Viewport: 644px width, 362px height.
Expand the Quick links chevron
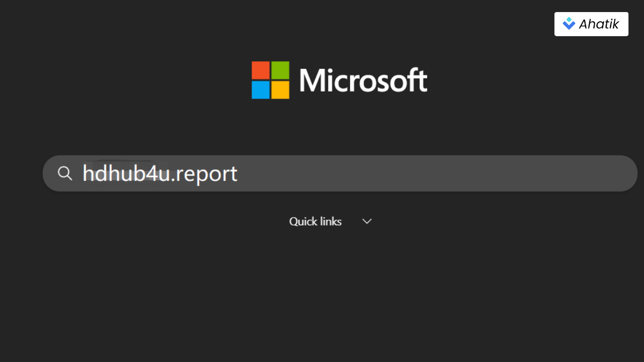tap(367, 221)
